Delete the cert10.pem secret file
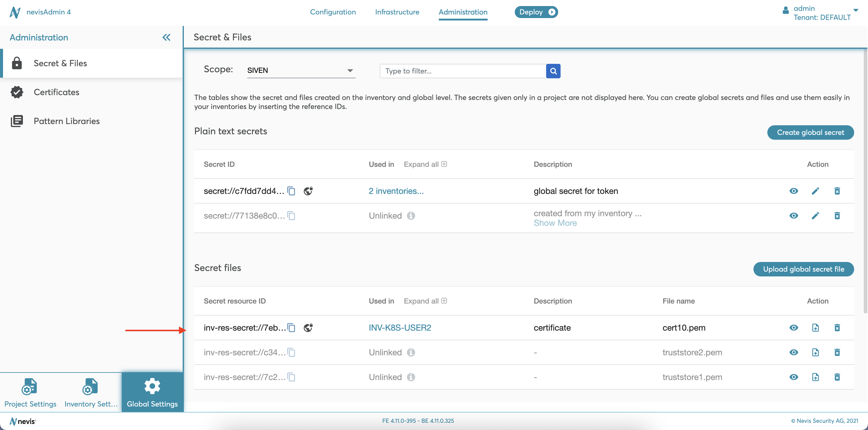868x430 pixels. (837, 328)
